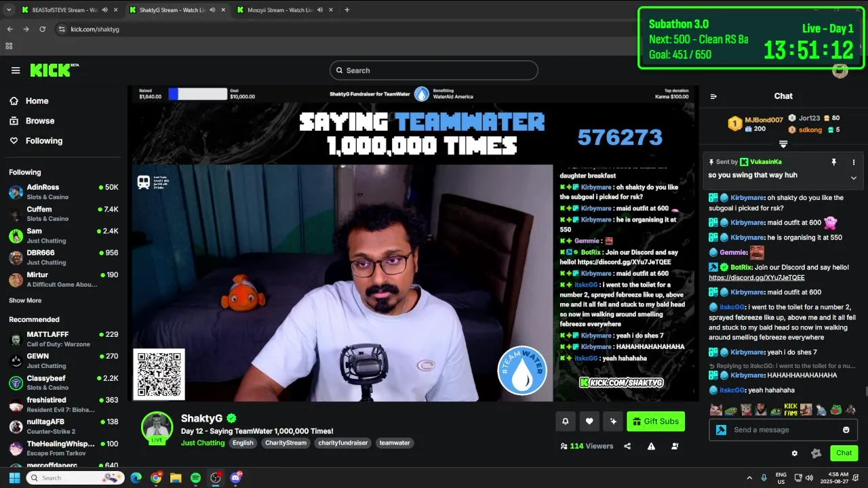
Task: Focus the Send a message field
Action: (x=783, y=430)
